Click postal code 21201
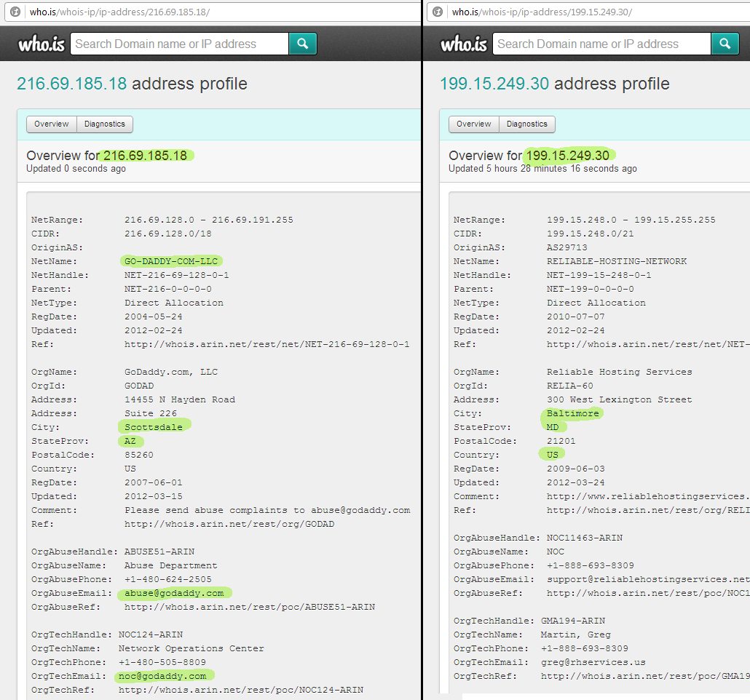This screenshot has height=700, width=750. pos(561,441)
